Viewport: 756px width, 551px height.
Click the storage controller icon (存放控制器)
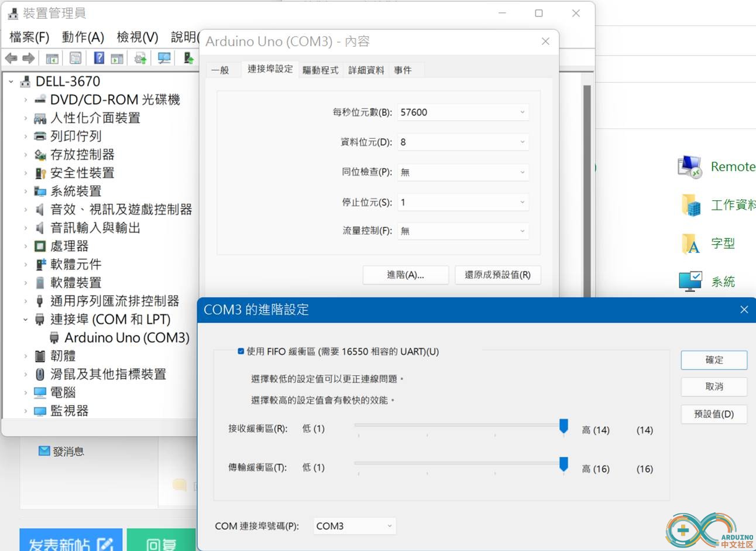(40, 155)
